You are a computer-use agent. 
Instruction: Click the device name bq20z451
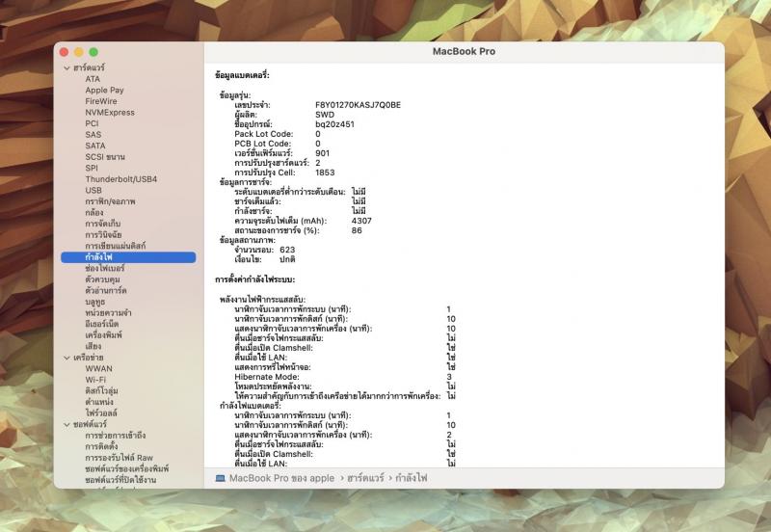(x=334, y=124)
